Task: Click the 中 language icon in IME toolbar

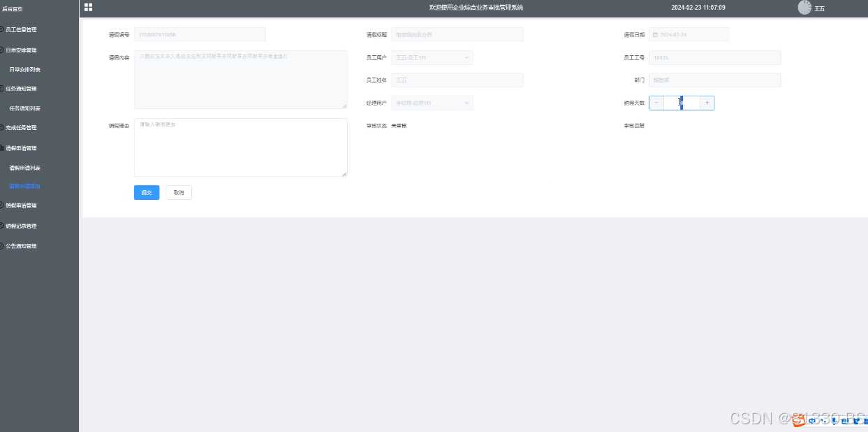Action: point(812,421)
